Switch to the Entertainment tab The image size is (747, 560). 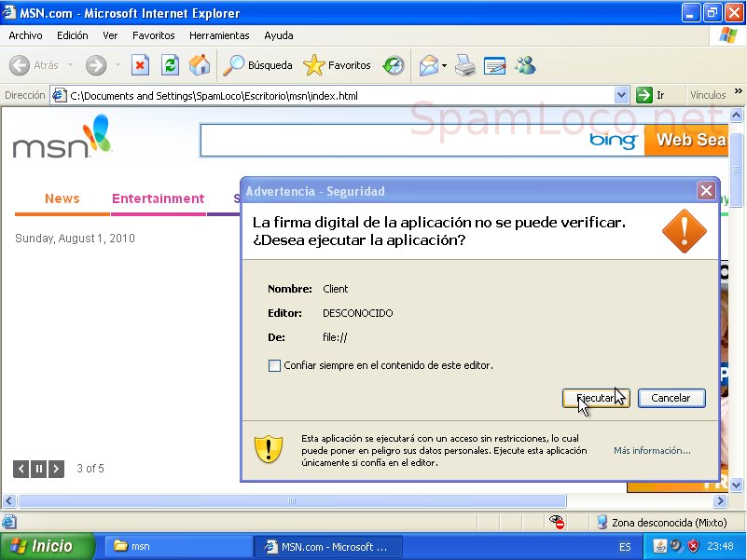159,198
